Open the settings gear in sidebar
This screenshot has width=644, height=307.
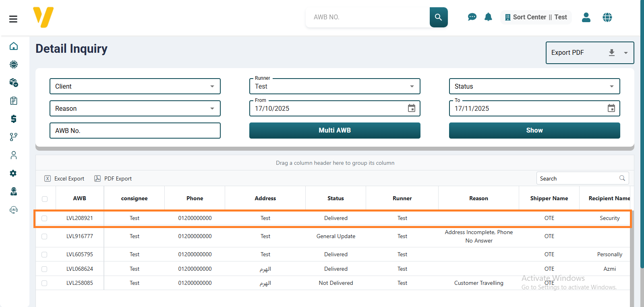click(14, 173)
